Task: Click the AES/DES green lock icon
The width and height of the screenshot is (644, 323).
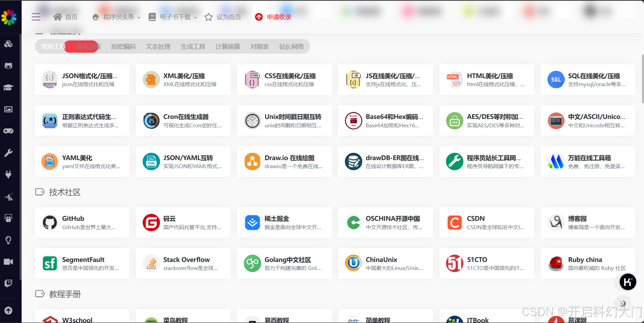Action: coord(455,121)
